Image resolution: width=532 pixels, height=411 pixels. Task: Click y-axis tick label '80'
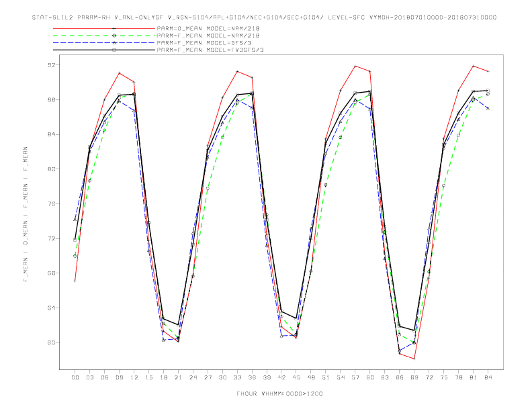(x=52, y=169)
